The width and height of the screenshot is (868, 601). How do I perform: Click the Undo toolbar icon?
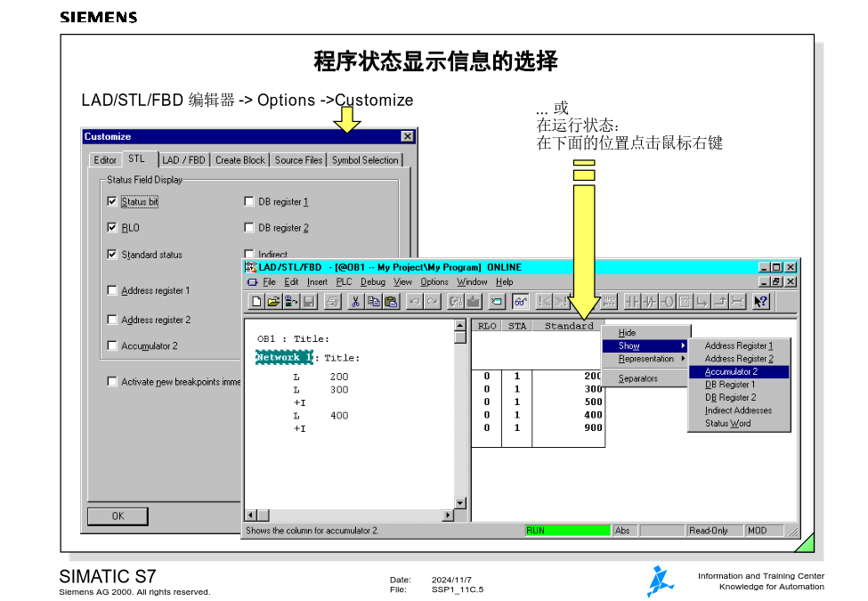point(414,302)
